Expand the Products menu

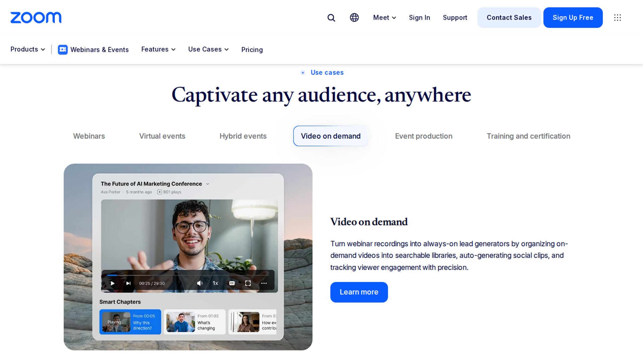coord(28,49)
